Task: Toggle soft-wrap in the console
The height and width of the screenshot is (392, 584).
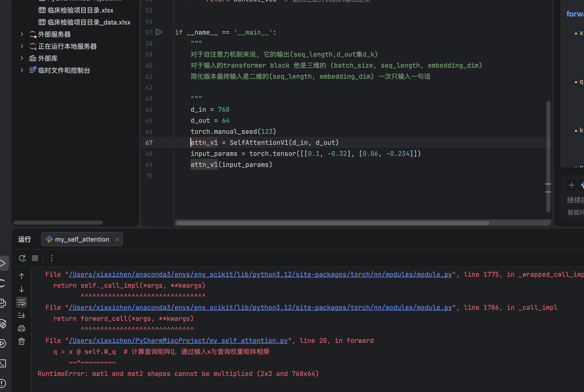Action: pyautogui.click(x=22, y=302)
